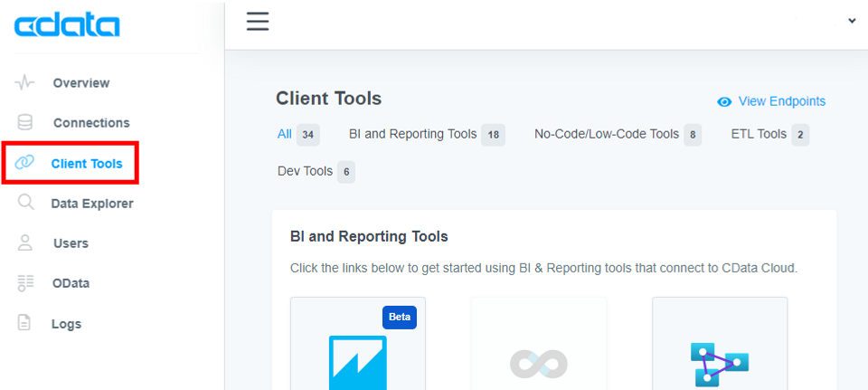Click the Beta badge on the first card

[399, 318]
